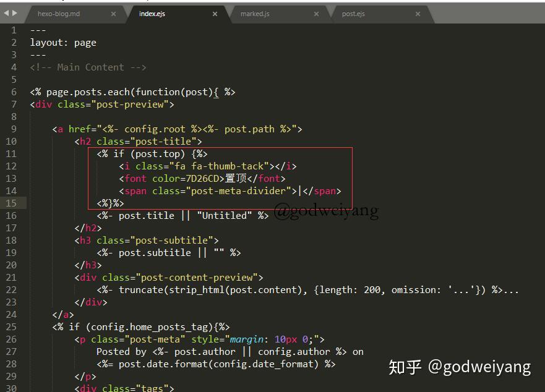Click the forward navigation arrow
545x392 pixels.
[x=15, y=13]
